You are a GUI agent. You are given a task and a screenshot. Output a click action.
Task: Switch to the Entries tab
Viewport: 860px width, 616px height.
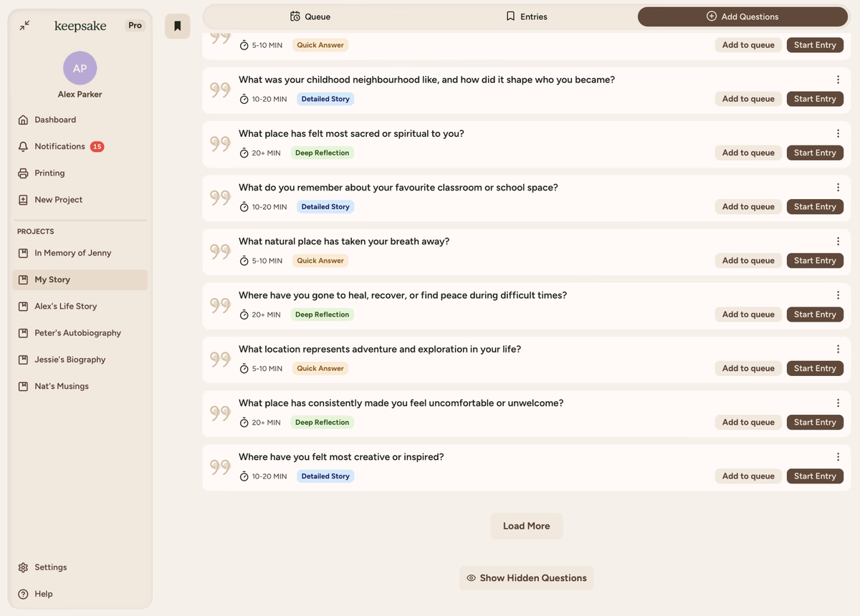[526, 16]
